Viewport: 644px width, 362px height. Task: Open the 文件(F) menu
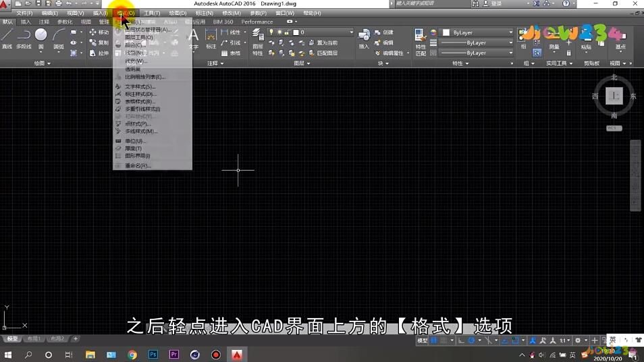coord(24,13)
